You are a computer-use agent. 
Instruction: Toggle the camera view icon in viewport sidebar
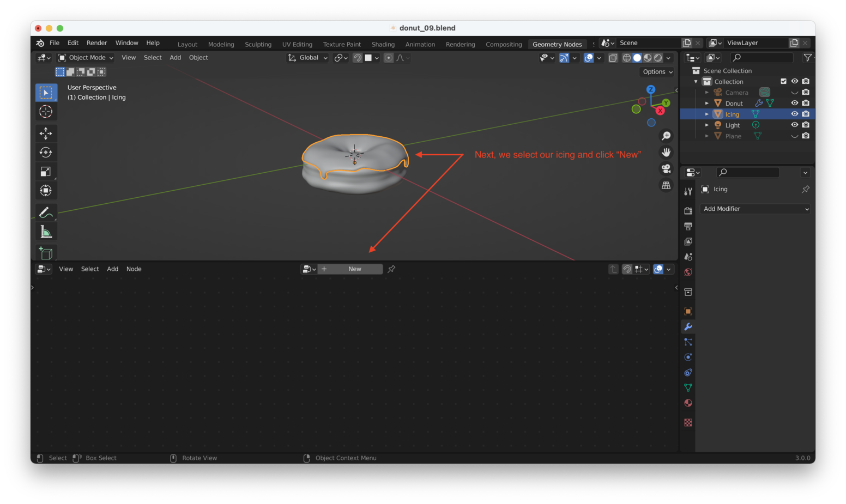click(666, 168)
